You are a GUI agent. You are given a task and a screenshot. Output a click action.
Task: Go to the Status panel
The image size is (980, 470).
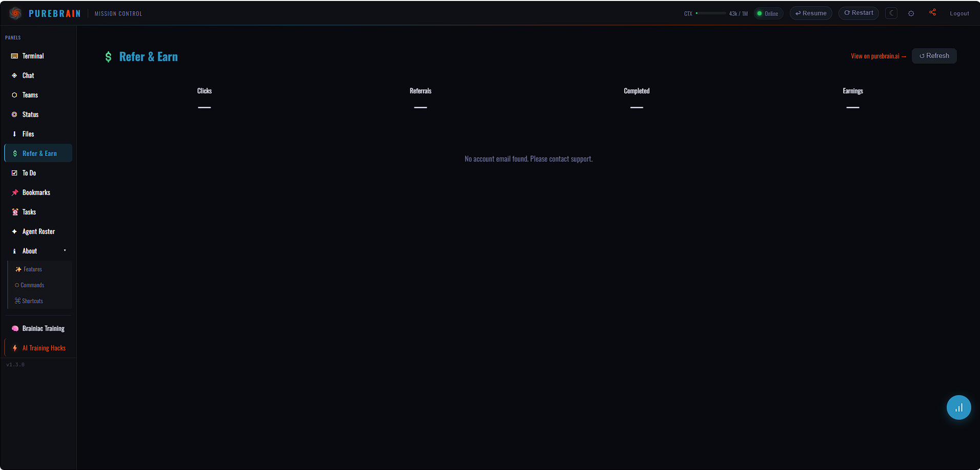(x=38, y=114)
